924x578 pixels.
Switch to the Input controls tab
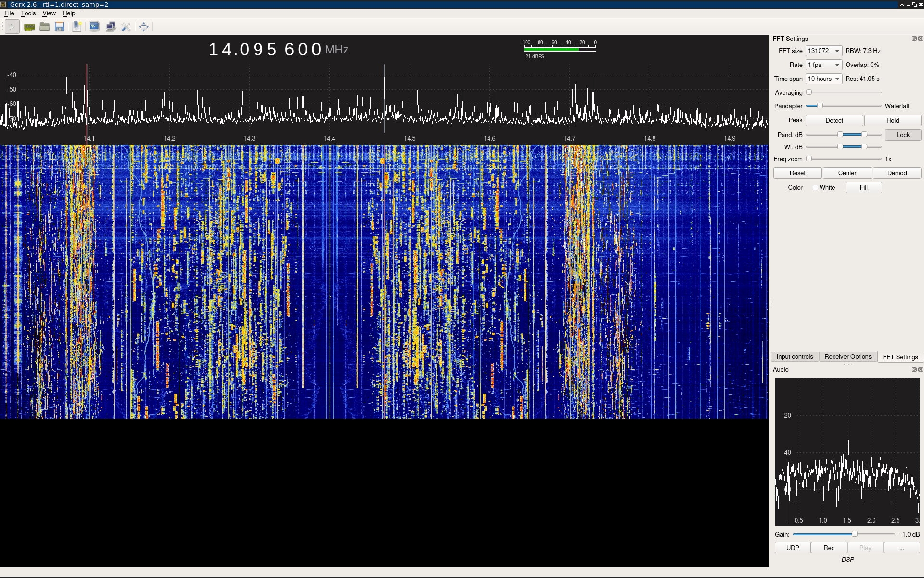(x=795, y=357)
